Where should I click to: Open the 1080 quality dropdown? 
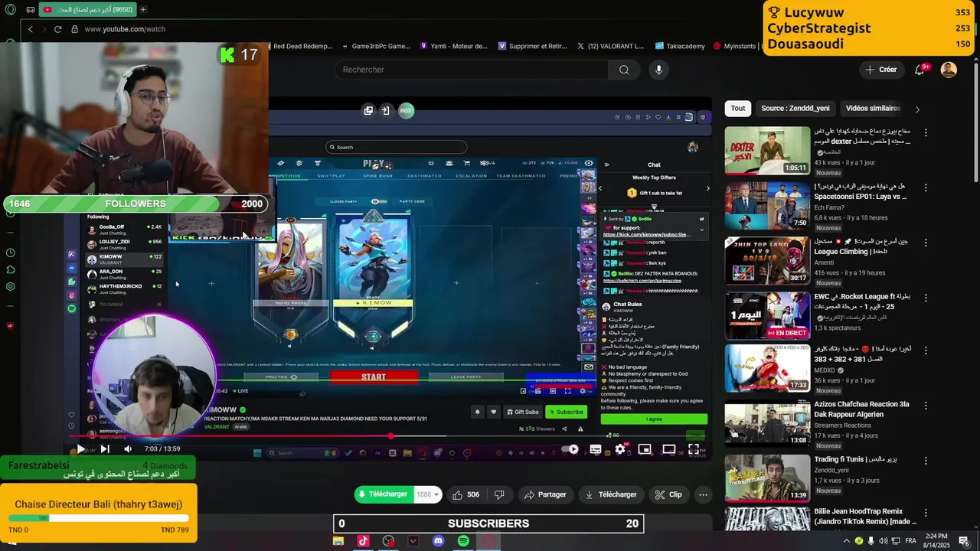click(x=428, y=494)
